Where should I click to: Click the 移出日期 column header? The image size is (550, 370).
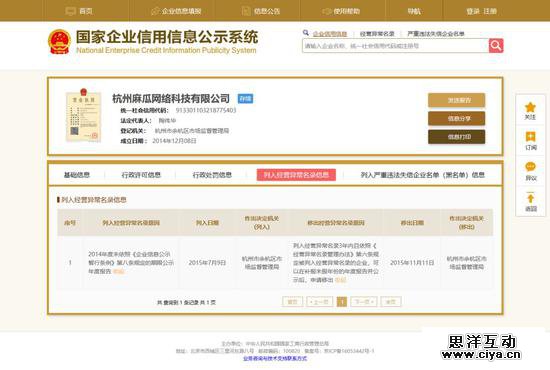click(x=412, y=223)
